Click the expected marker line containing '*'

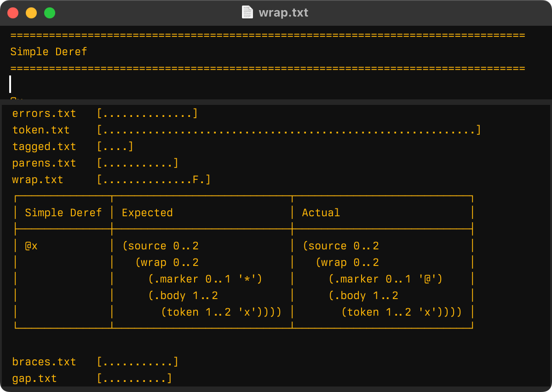(x=205, y=279)
